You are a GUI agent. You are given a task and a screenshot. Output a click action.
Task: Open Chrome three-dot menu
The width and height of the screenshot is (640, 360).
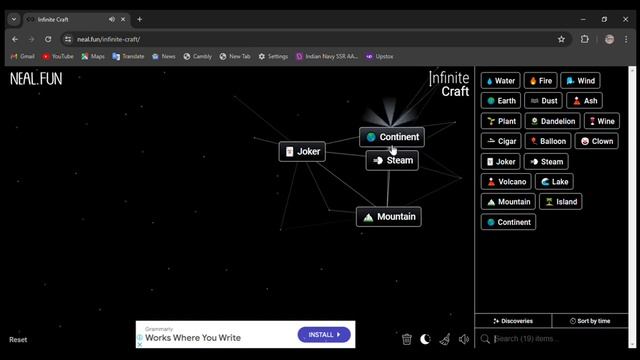coord(626,39)
